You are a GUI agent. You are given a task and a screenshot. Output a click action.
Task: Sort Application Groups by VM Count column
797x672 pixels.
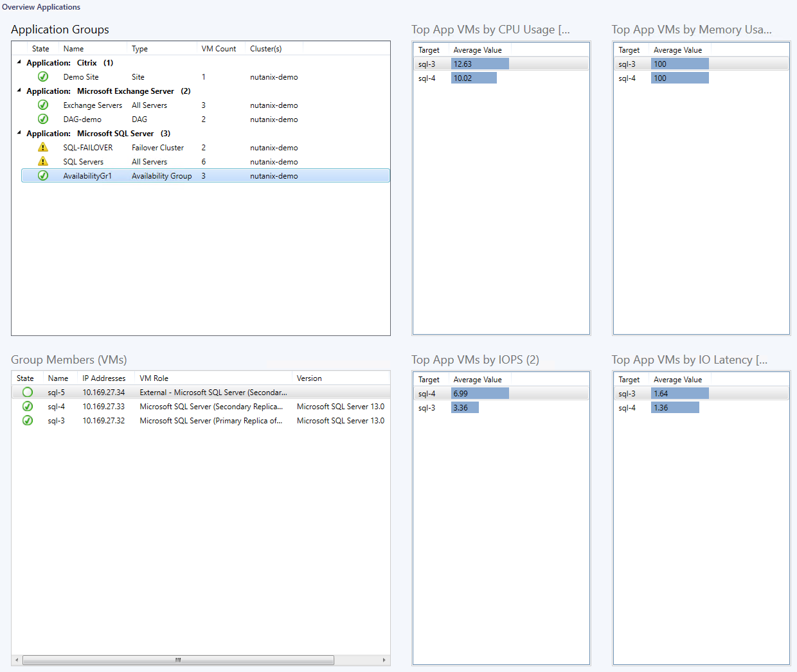click(219, 49)
